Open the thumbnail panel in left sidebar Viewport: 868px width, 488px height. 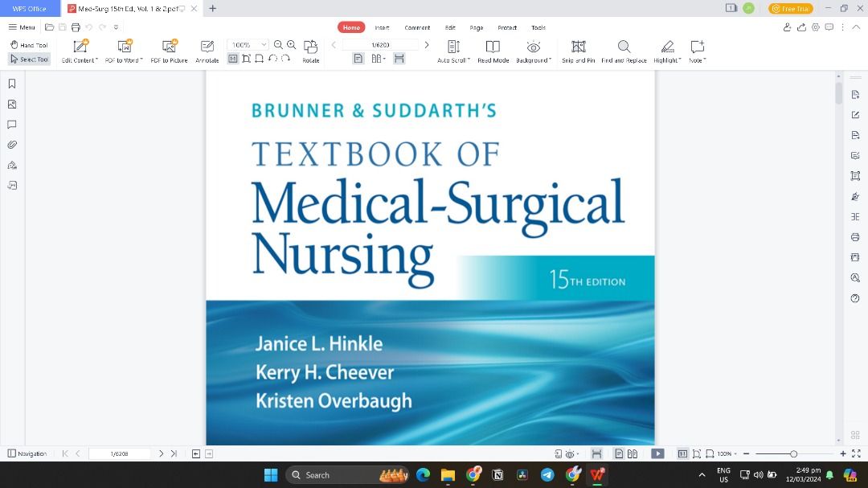[12, 105]
